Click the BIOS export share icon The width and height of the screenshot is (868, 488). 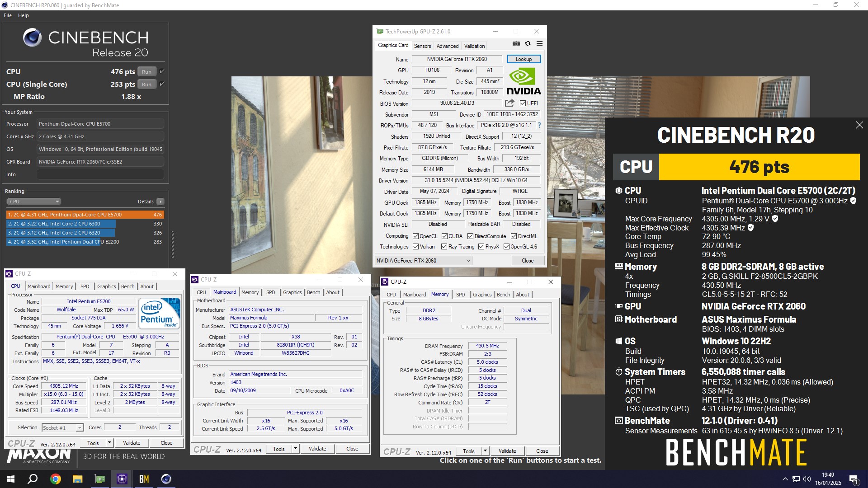(x=509, y=103)
